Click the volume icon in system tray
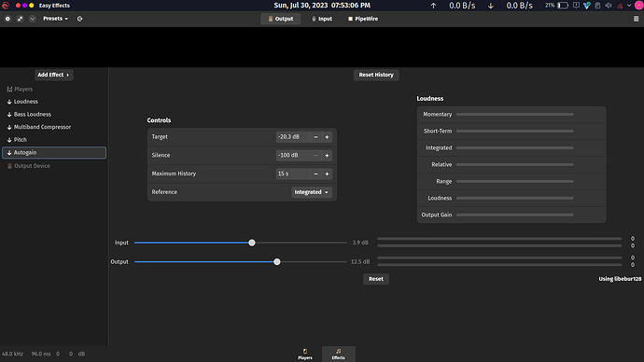This screenshot has height=362, width=644. (x=609, y=6)
